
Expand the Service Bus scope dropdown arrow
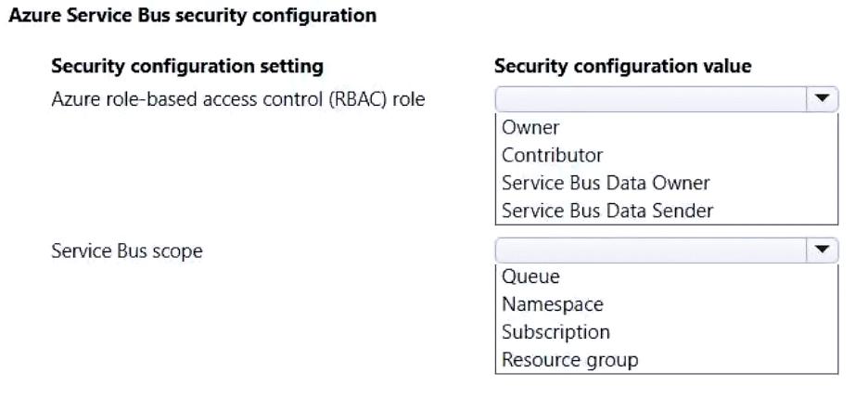tap(821, 250)
